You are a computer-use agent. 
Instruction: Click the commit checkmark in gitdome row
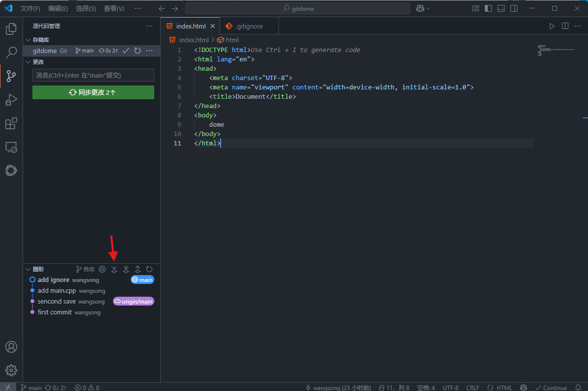pyautogui.click(x=126, y=51)
